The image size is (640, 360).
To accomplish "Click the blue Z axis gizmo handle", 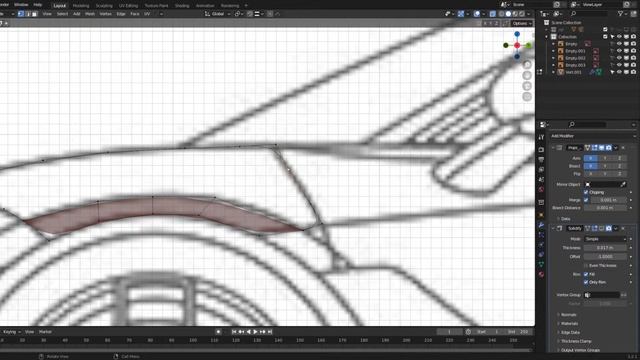I will click(x=517, y=34).
